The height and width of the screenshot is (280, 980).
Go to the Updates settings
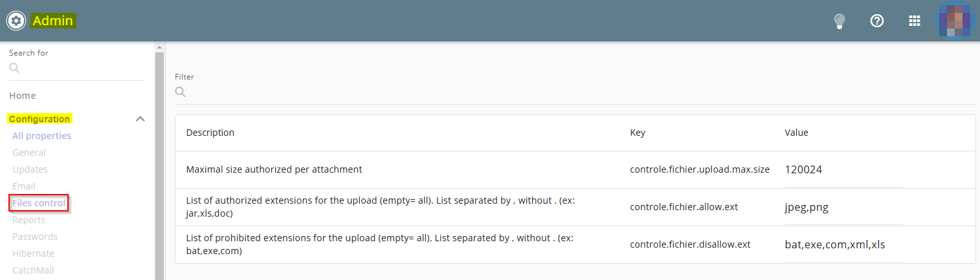pyautogui.click(x=30, y=169)
